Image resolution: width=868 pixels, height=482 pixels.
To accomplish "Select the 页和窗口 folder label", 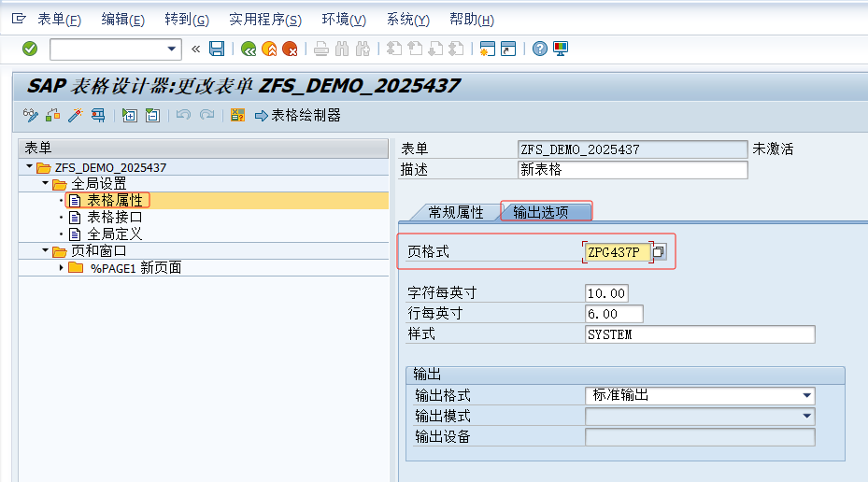I will coord(98,250).
